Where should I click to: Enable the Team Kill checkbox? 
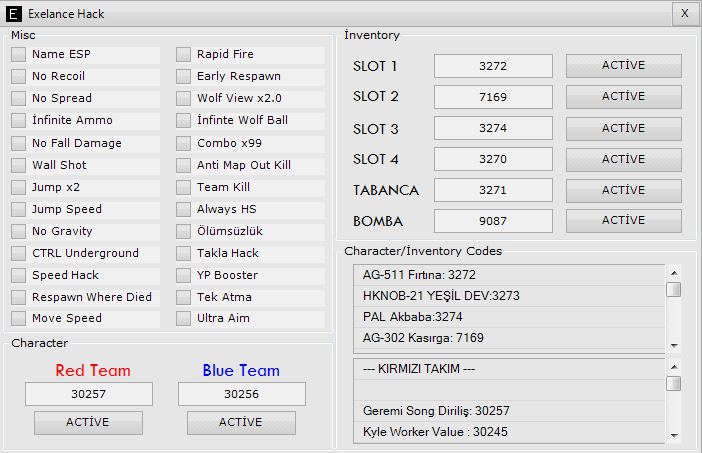183,187
